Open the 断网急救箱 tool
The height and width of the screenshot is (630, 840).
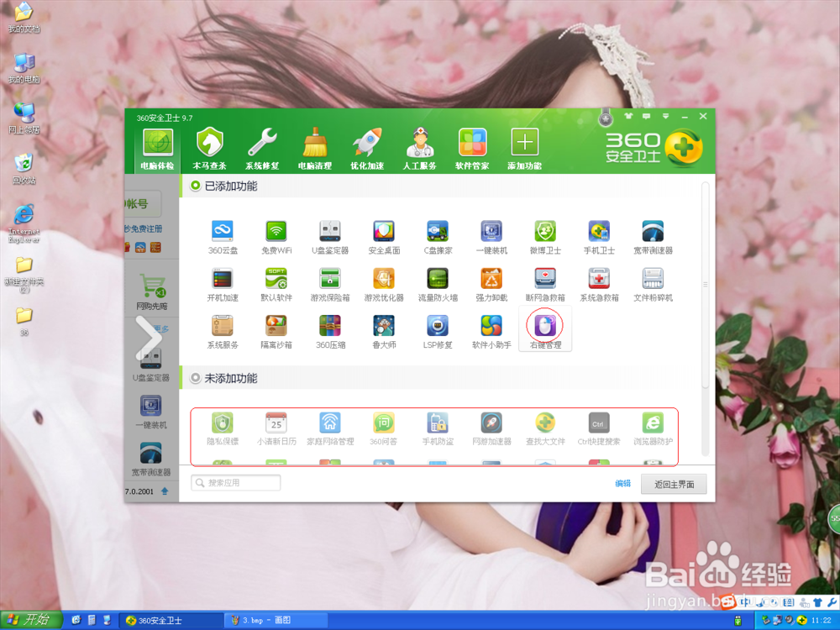tap(545, 285)
